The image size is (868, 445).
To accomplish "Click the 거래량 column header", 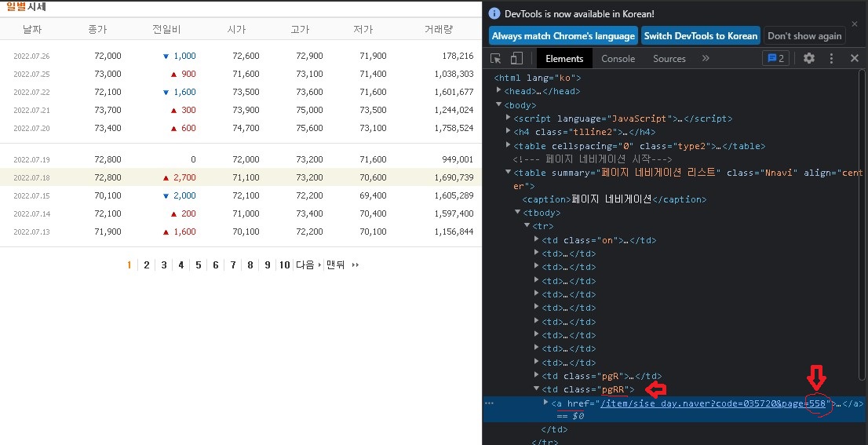I will tap(439, 29).
